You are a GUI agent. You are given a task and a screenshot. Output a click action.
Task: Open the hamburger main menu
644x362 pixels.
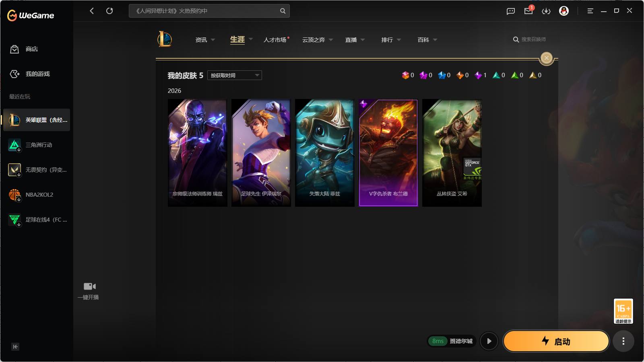coord(590,11)
